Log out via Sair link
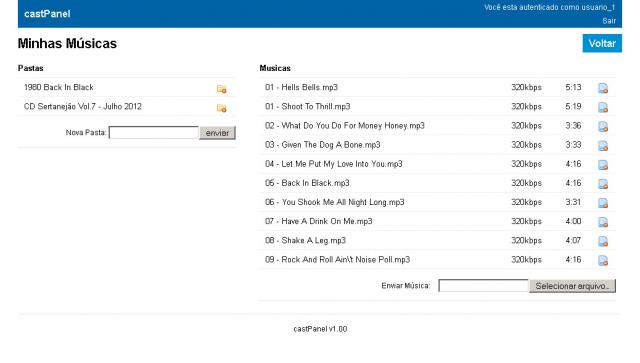 [609, 21]
